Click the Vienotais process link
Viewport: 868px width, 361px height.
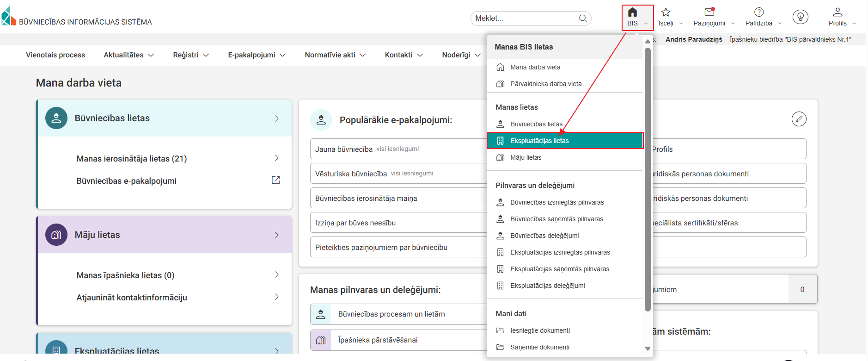coord(55,55)
